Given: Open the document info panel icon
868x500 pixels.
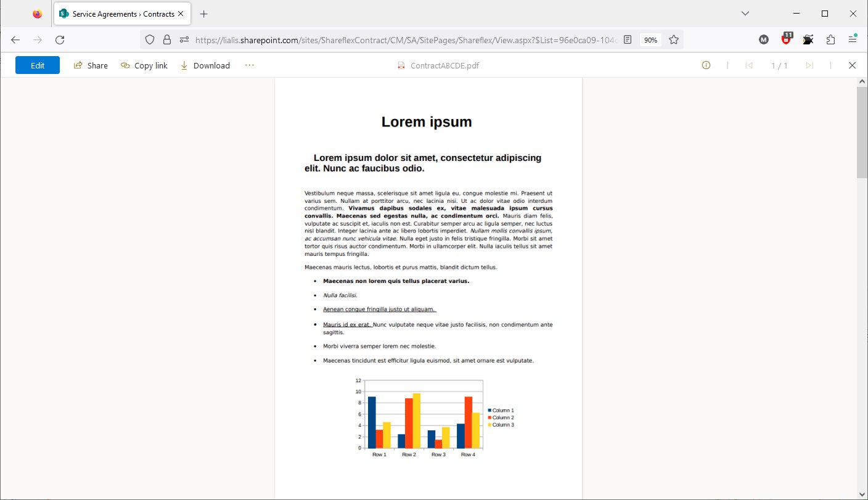Looking at the screenshot, I should pos(706,65).
